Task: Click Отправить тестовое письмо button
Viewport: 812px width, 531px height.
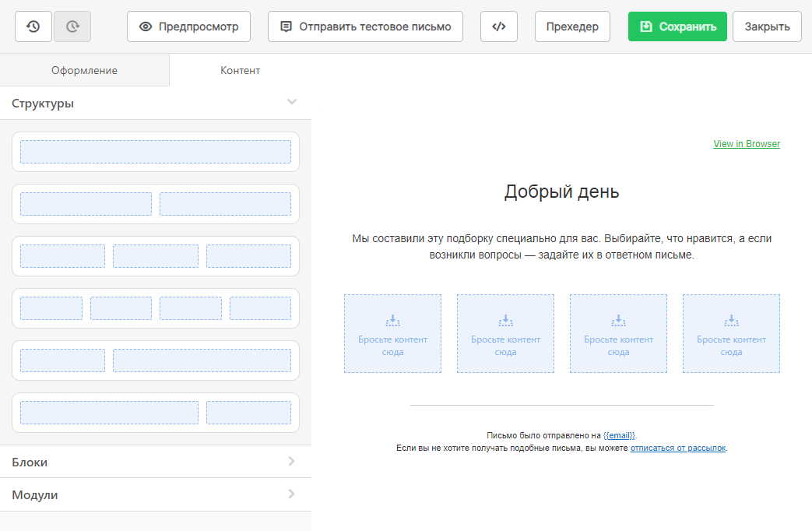Action: coord(365,26)
